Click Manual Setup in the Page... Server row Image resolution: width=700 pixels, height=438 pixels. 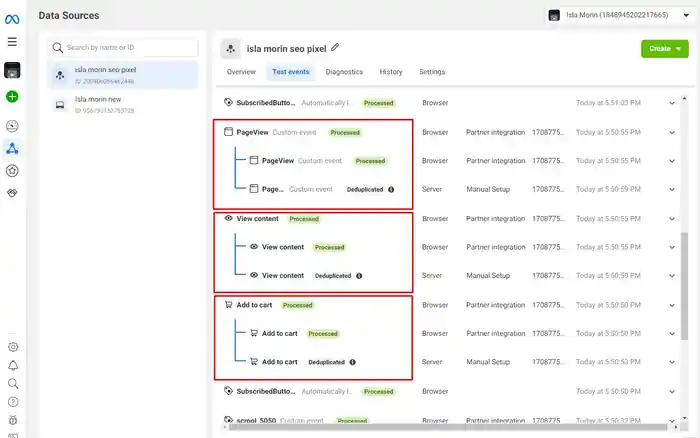point(488,189)
